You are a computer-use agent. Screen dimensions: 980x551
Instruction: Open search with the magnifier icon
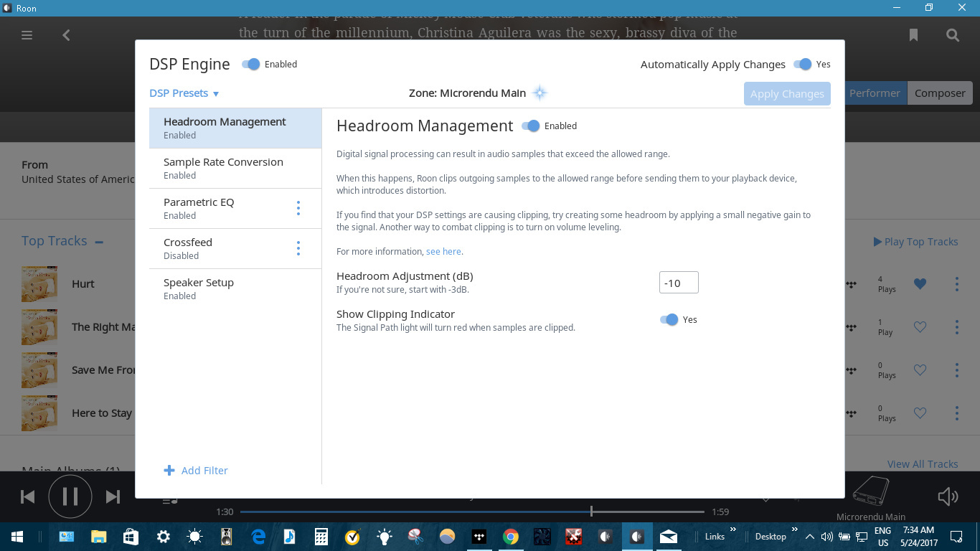pyautogui.click(x=953, y=34)
